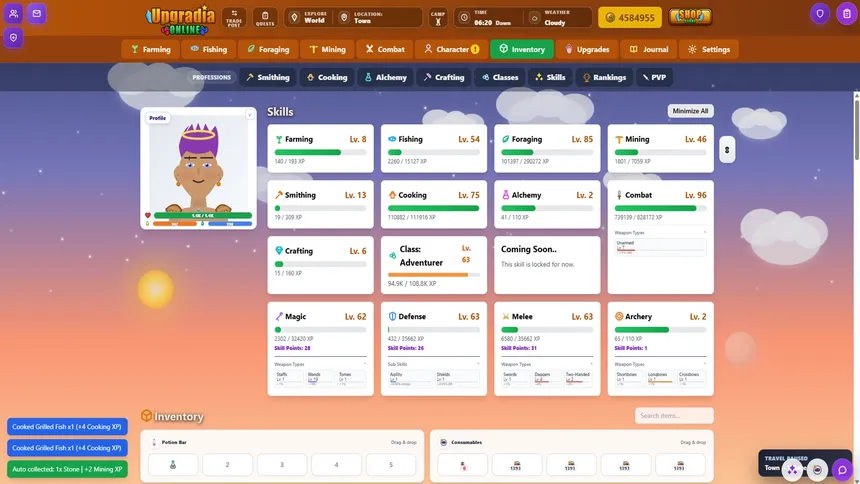The width and height of the screenshot is (860, 484).
Task: Click the gold coin balance 4584955
Action: 630,18
